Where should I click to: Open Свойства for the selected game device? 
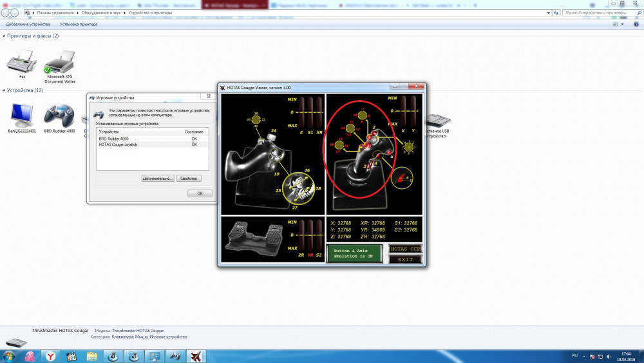[x=189, y=178]
